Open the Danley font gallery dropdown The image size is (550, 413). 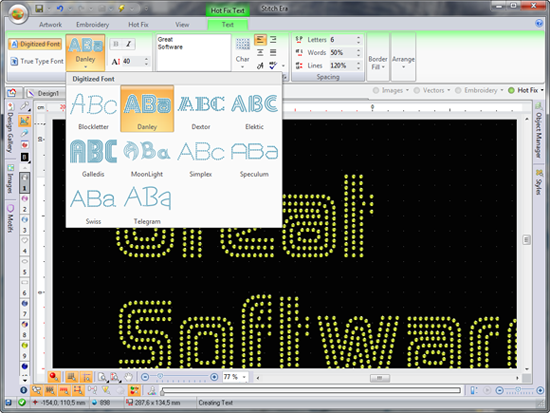pos(85,53)
